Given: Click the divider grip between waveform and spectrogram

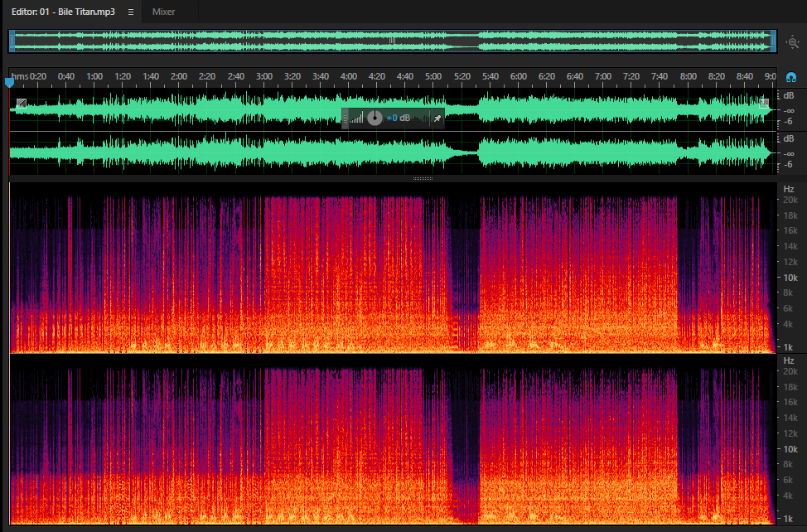Looking at the screenshot, I should [x=423, y=178].
